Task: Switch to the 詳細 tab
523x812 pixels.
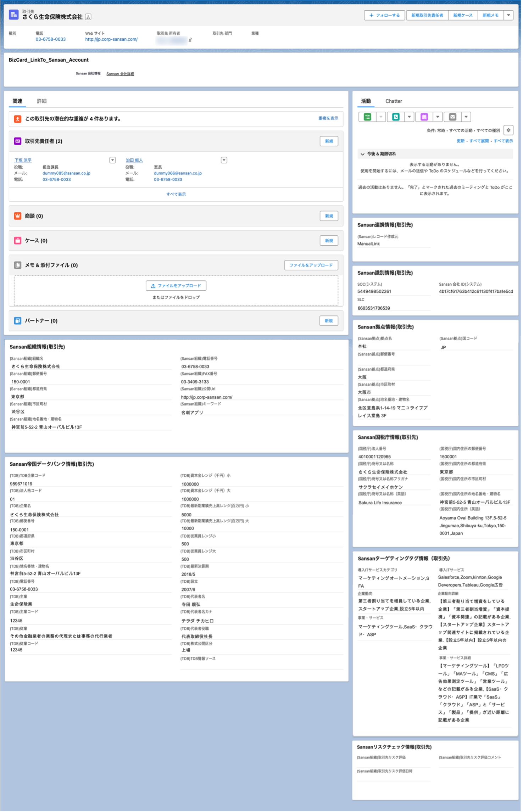Action: coord(42,101)
